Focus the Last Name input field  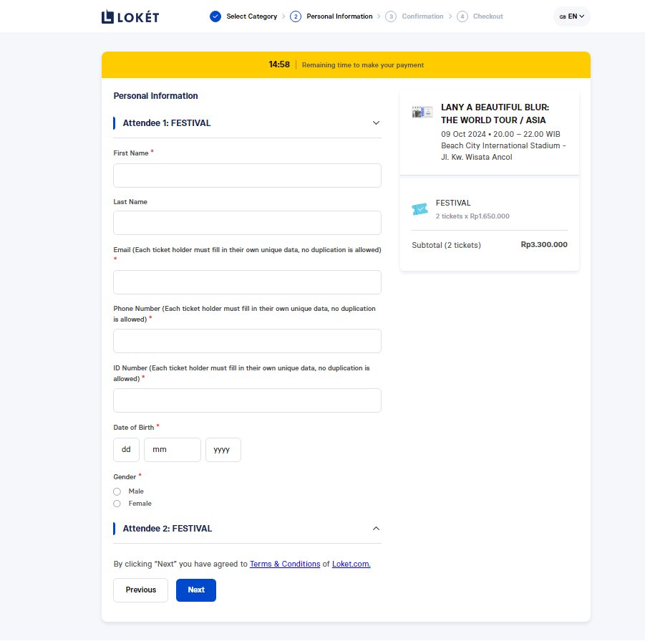tap(247, 223)
